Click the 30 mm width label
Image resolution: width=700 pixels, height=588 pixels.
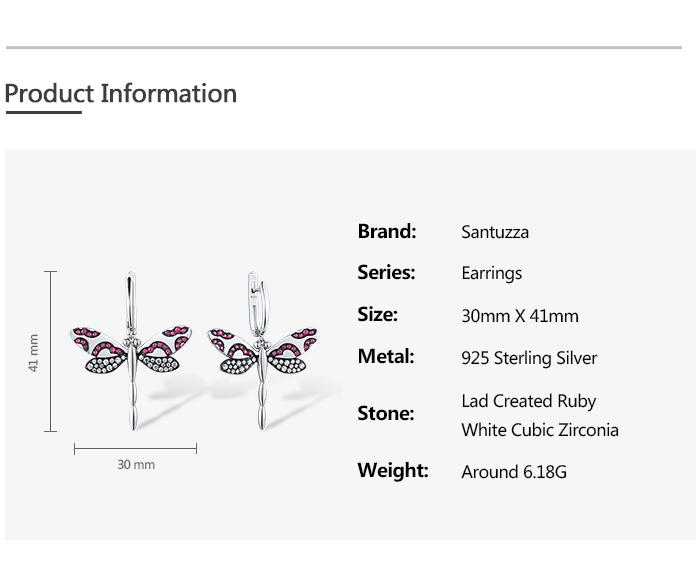tap(136, 465)
